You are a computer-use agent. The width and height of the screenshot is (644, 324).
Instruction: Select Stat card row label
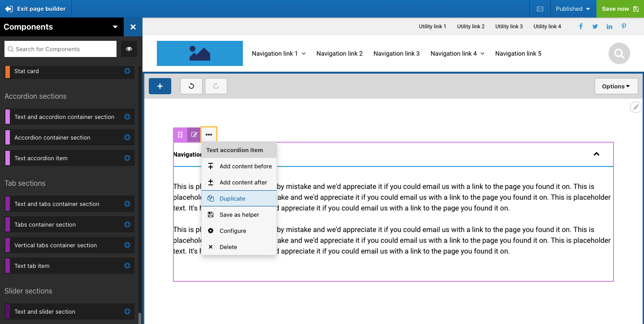tap(26, 71)
